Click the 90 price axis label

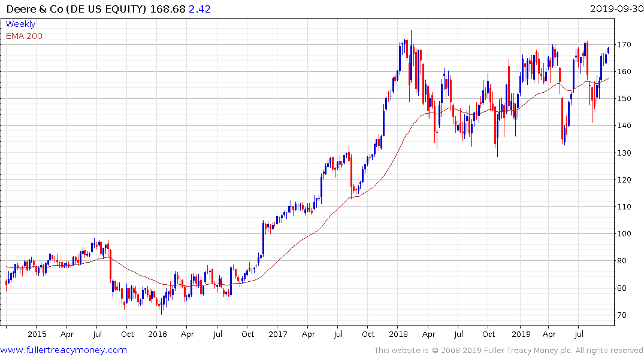click(622, 261)
